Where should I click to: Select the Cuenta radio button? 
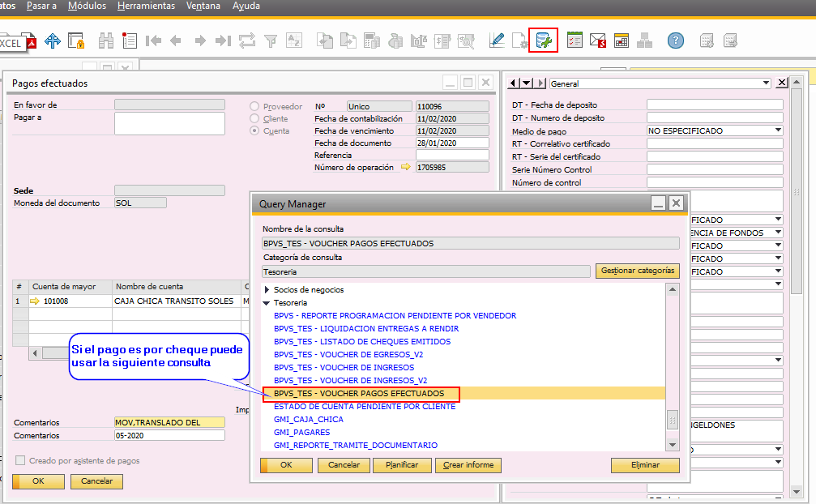click(254, 130)
